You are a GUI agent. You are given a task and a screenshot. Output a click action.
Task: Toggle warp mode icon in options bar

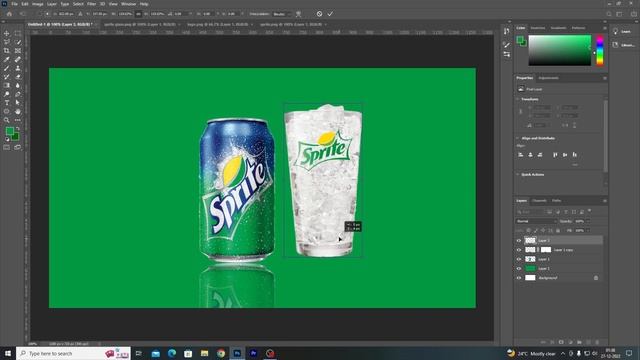298,14
